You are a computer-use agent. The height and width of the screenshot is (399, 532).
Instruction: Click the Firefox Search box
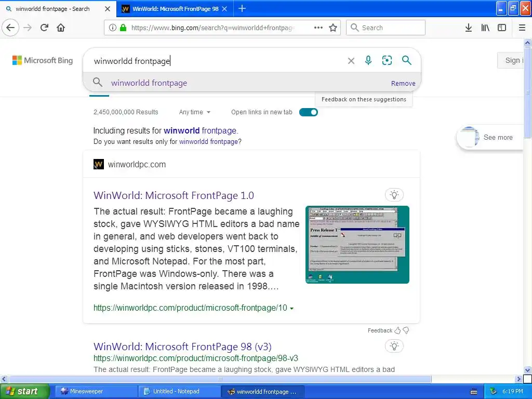385,28
